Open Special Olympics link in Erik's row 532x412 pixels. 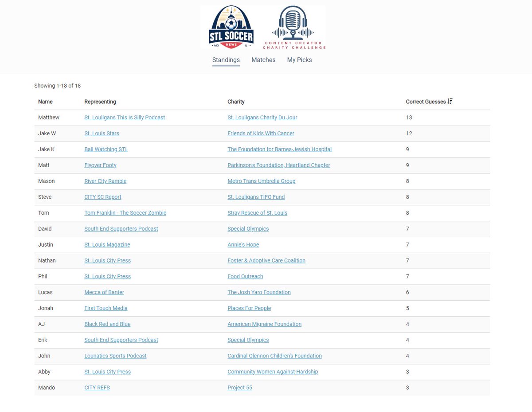tap(248, 340)
